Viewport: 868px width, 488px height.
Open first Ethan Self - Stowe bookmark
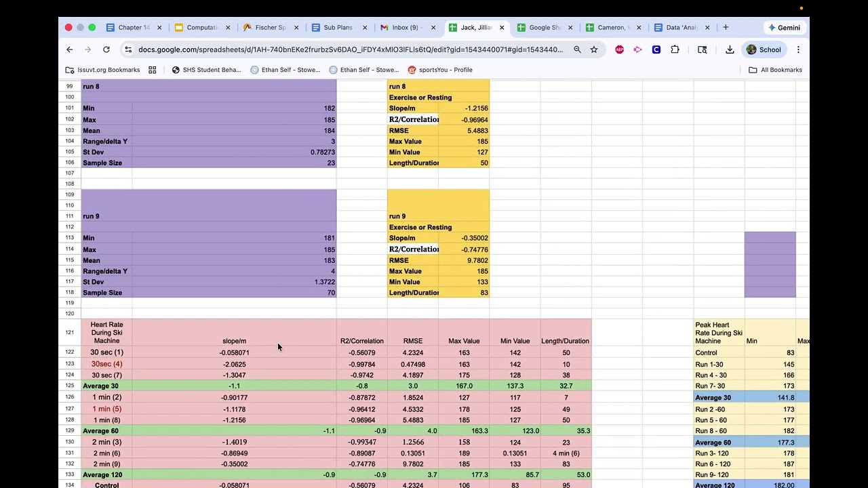[x=285, y=70]
